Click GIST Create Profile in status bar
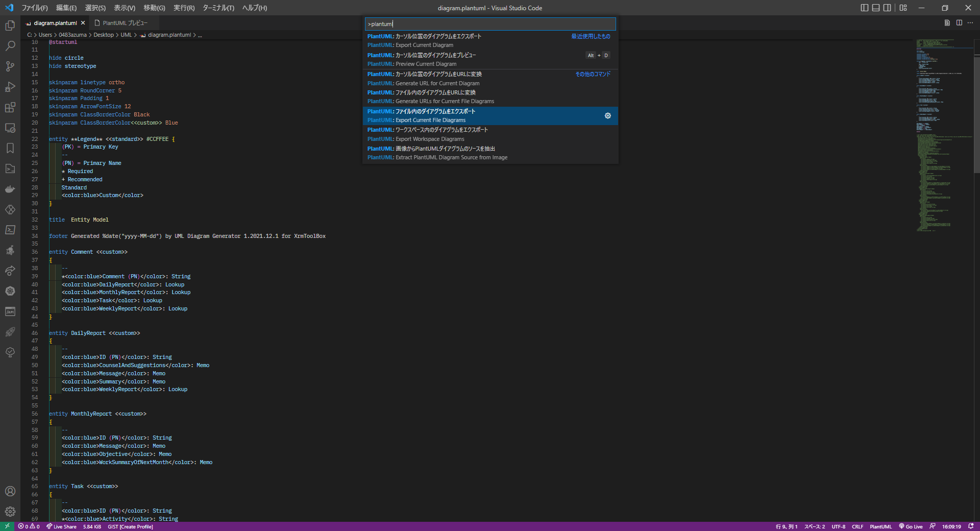Image resolution: width=980 pixels, height=531 pixels. pos(130,526)
